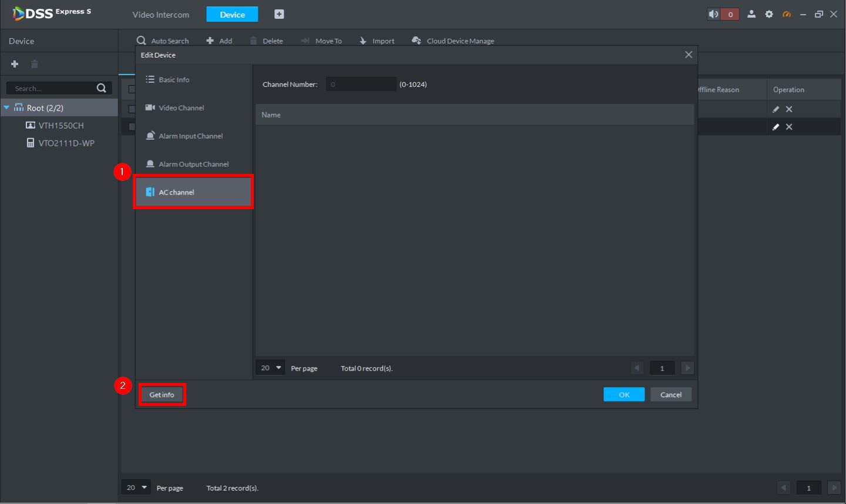Image resolution: width=846 pixels, height=504 pixels.
Task: Click the speaker alarm sound icon
Action: (714, 14)
